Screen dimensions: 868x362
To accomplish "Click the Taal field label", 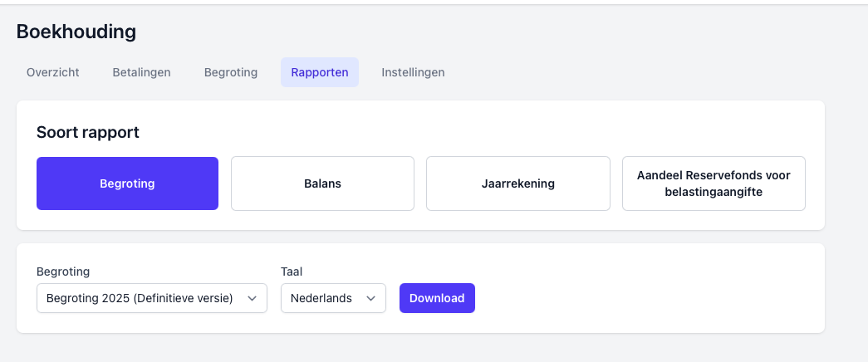I will point(292,271).
